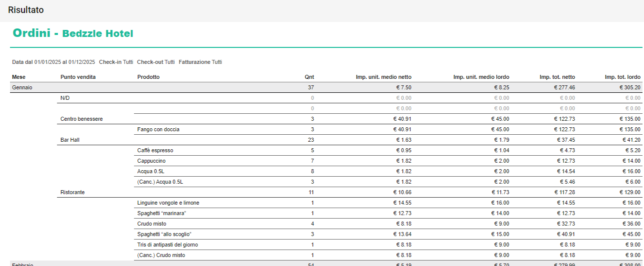
Task: Click the 'Check-out Tutti' filter label
Action: pyautogui.click(x=156, y=62)
